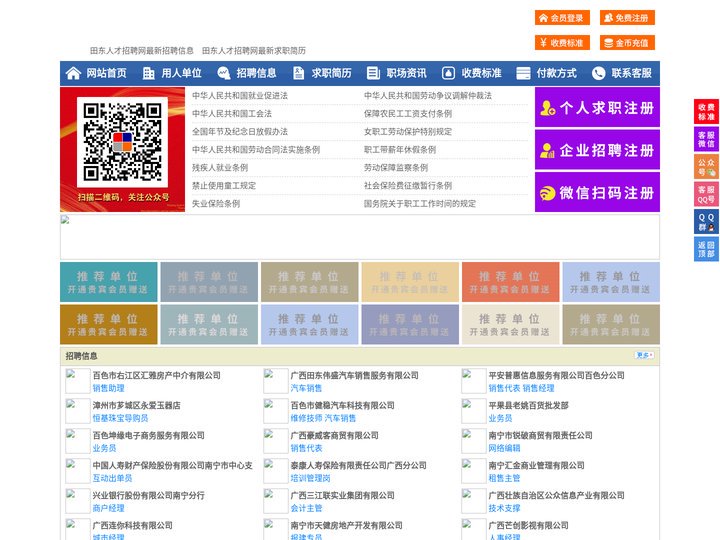This screenshot has height=540, width=720.
Task: Click side floating 客服QQ号 icon
Action: [706, 194]
